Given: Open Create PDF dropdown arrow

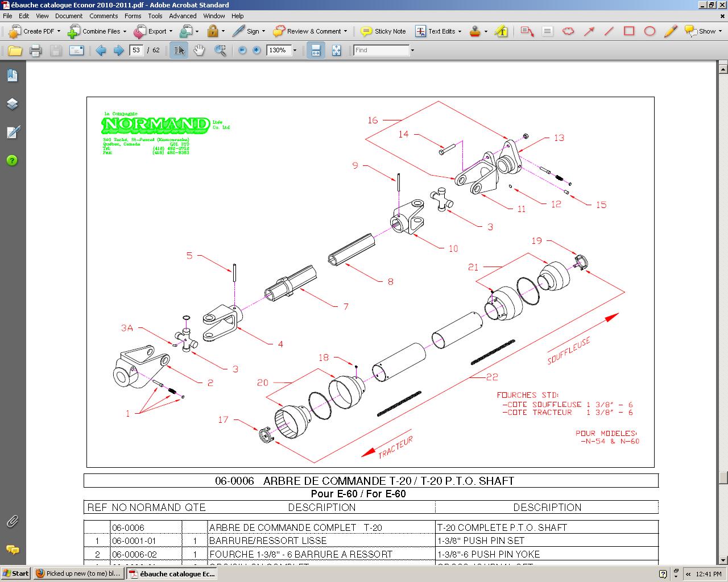Looking at the screenshot, I should (59, 32).
